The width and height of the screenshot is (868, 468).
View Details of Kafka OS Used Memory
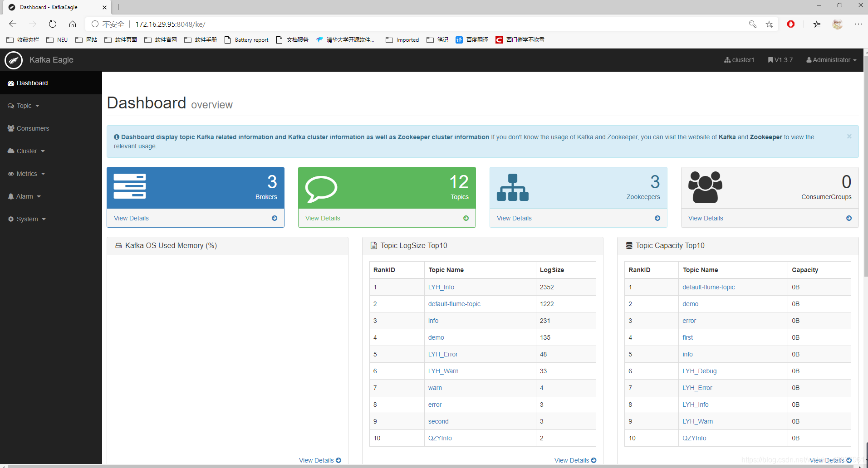320,460
